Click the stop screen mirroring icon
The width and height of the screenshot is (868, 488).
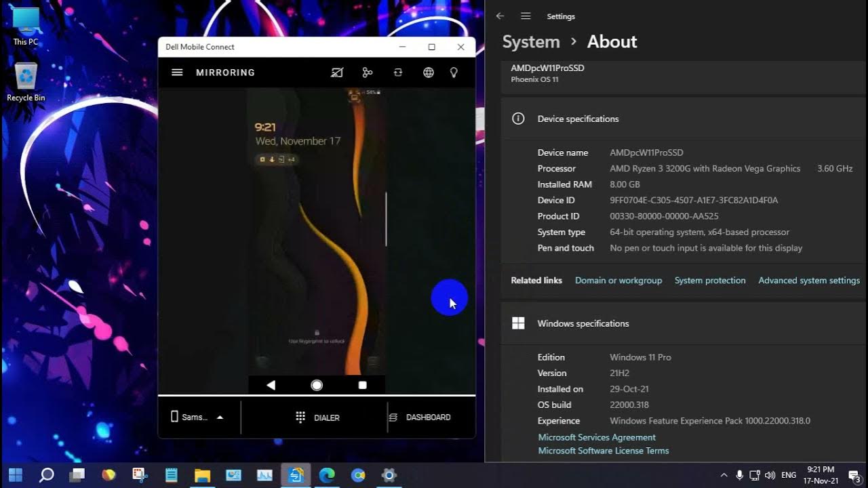pos(337,73)
